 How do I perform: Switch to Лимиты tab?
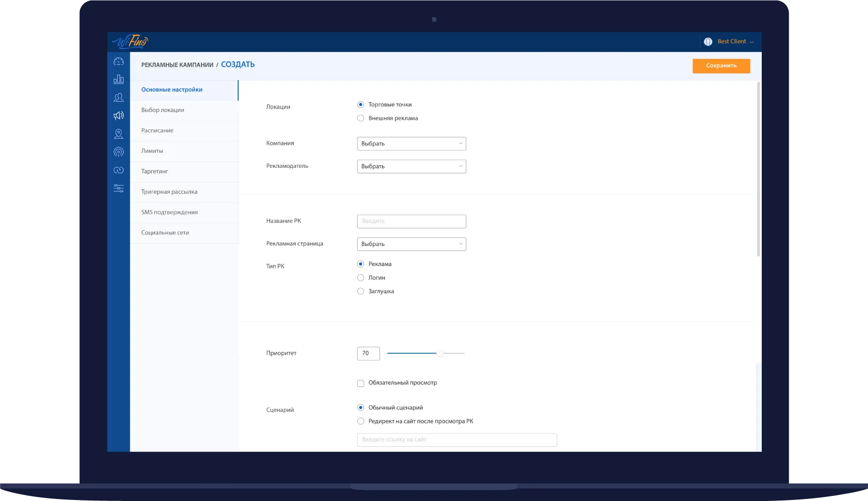tap(184, 151)
